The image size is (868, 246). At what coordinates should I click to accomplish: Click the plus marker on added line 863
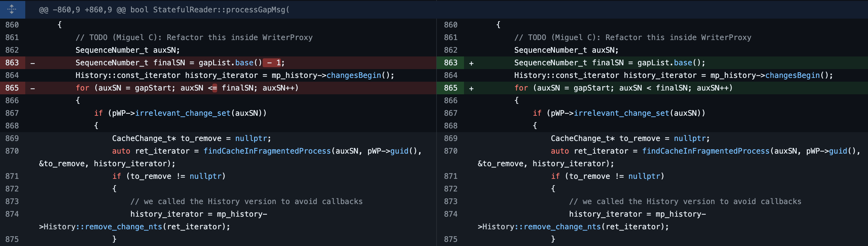pos(471,63)
